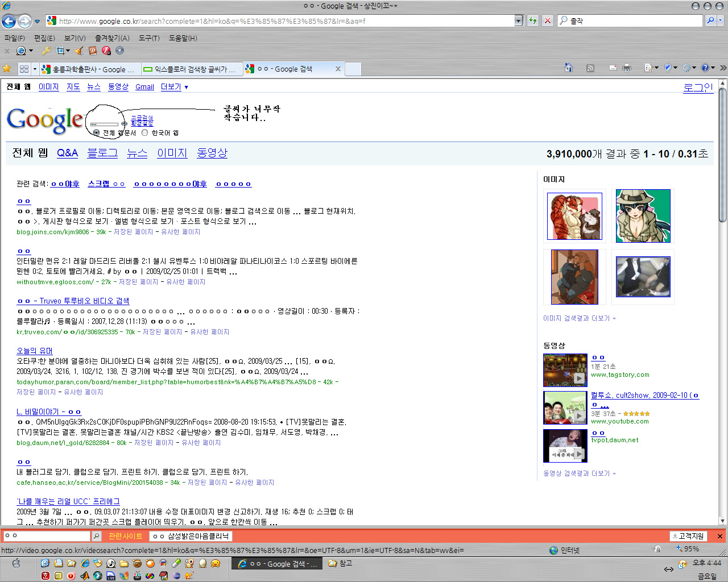Open the Tools gear dropdown
The image size is (728, 582).
[689, 68]
